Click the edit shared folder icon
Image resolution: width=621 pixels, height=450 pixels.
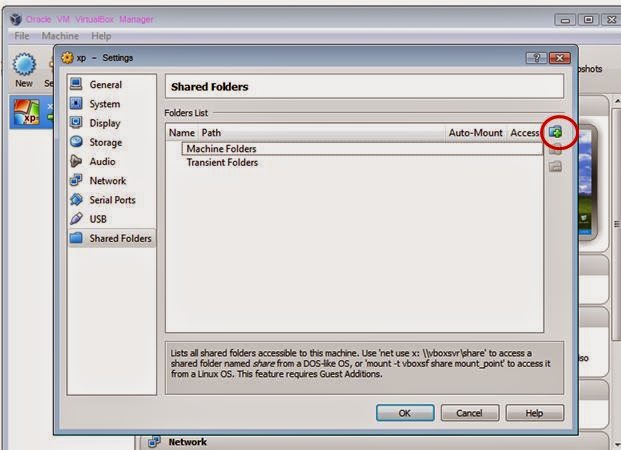556,150
